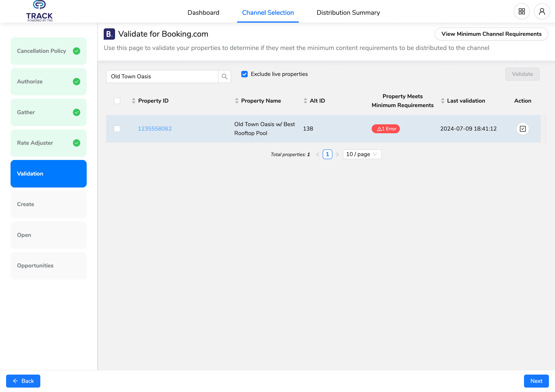Open the 10 / page dropdown
Image resolution: width=555 pixels, height=392 pixels.
[362, 154]
